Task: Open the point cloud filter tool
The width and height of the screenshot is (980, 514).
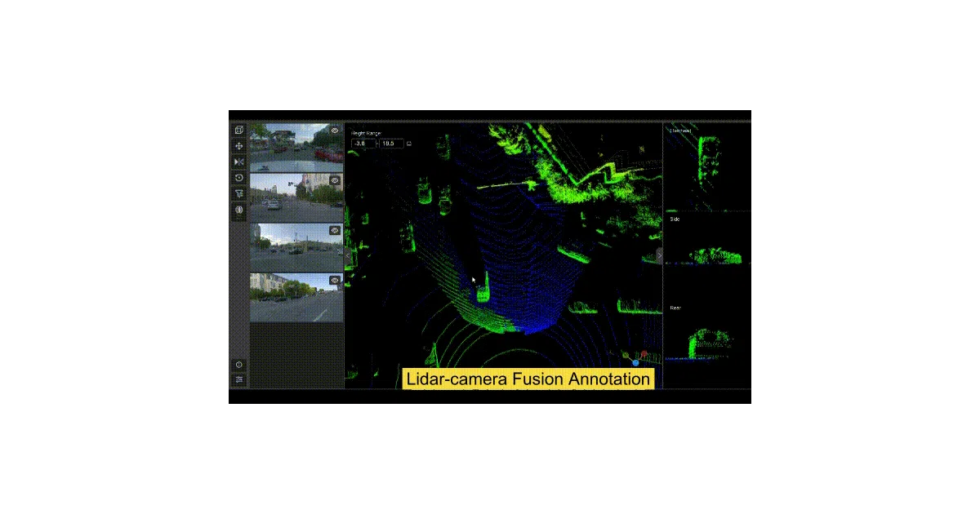Action: point(239,193)
